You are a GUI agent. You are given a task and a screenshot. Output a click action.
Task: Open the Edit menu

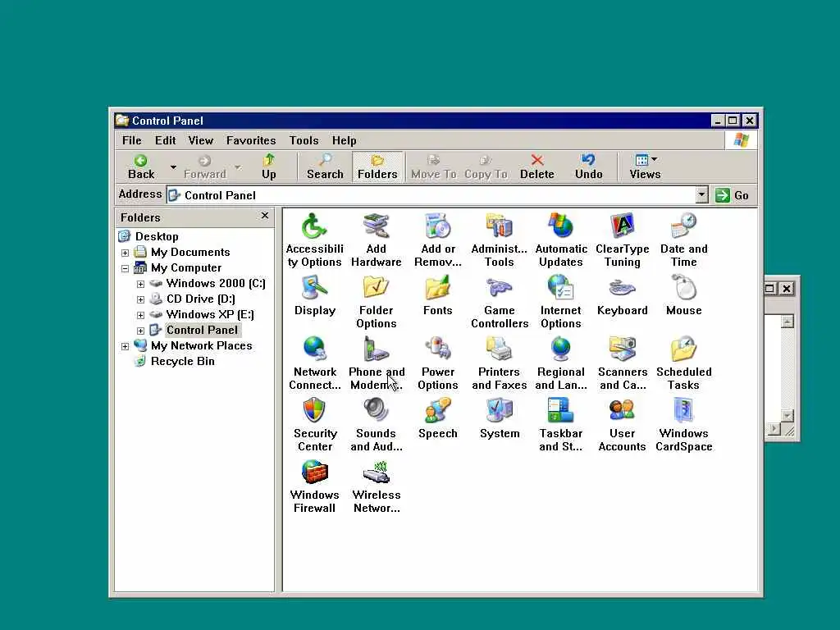[x=165, y=140]
